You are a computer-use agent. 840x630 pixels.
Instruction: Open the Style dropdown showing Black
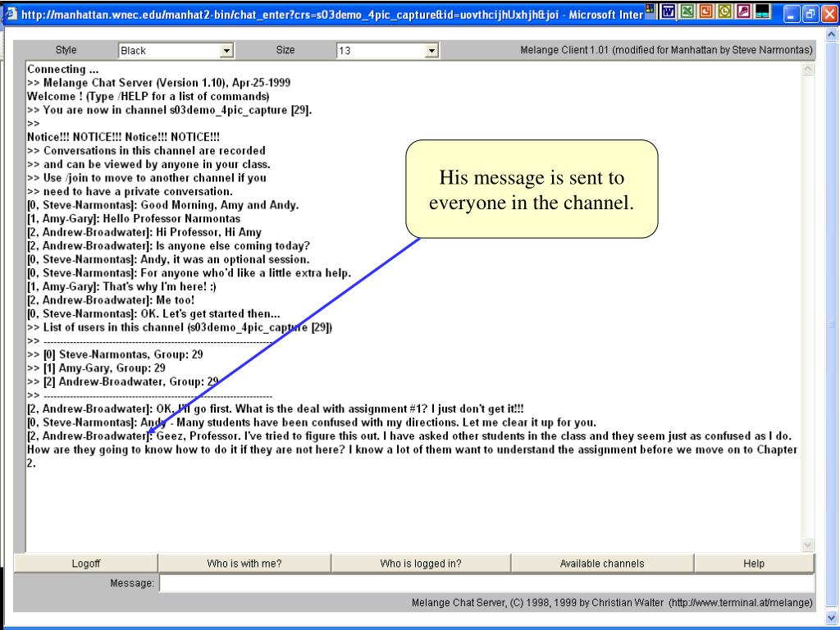point(176,51)
